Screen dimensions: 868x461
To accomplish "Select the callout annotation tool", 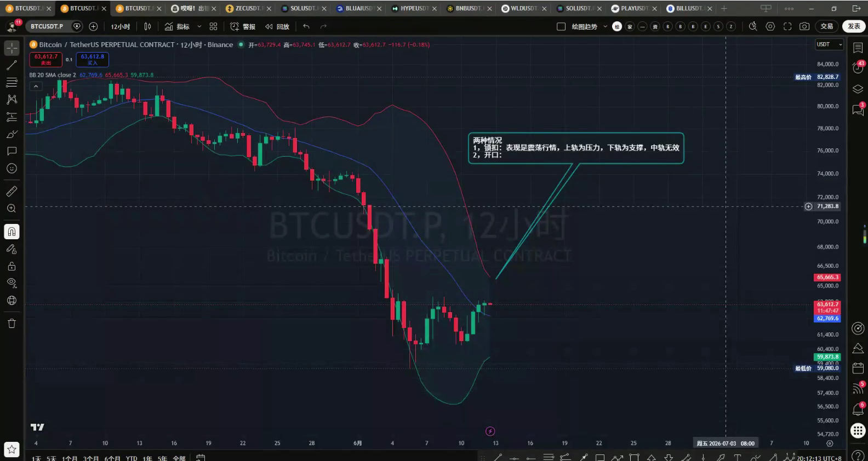I will pos(12,151).
